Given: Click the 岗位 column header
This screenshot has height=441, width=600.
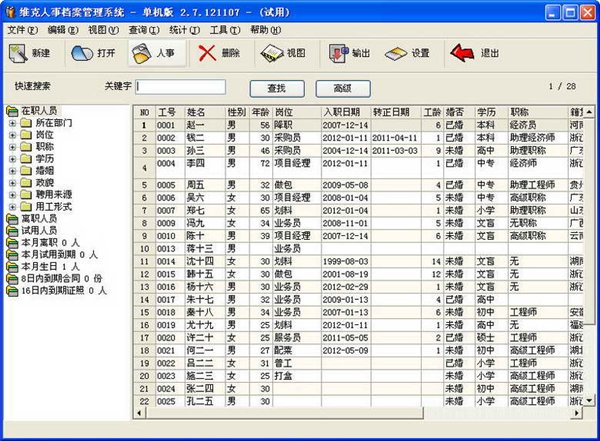Looking at the screenshot, I should [x=297, y=112].
